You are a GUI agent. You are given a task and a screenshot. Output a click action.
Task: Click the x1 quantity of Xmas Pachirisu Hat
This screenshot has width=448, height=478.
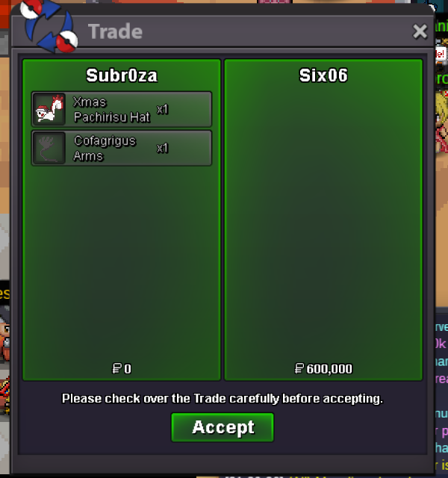click(x=163, y=110)
